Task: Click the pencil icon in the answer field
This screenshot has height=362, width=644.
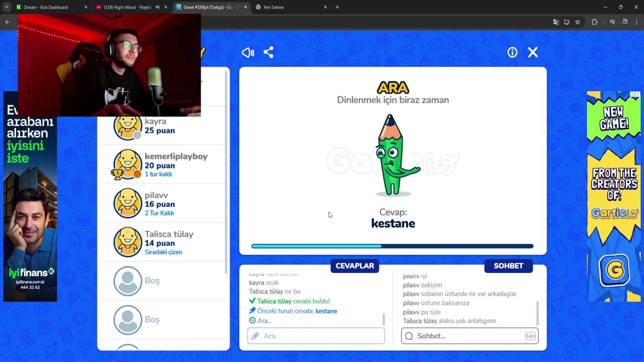Action: click(255, 336)
